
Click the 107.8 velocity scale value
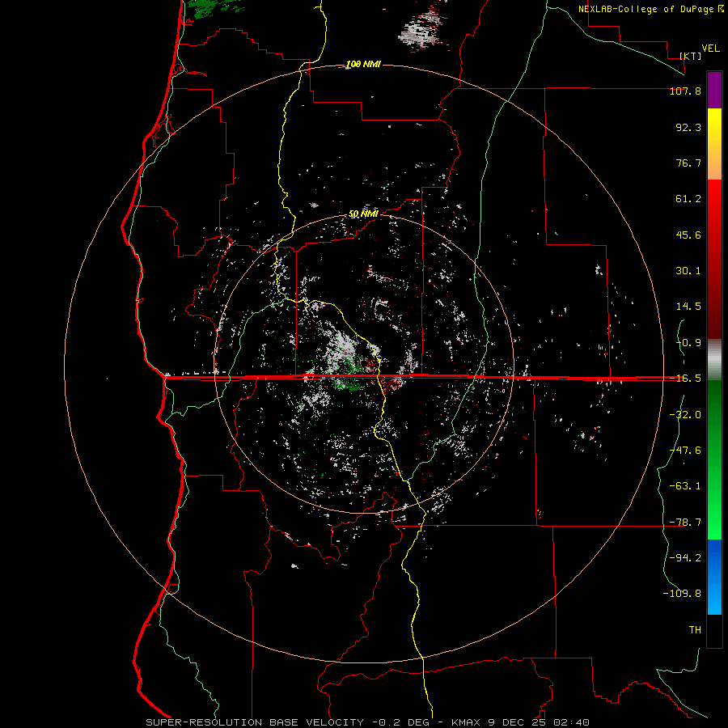point(685,91)
